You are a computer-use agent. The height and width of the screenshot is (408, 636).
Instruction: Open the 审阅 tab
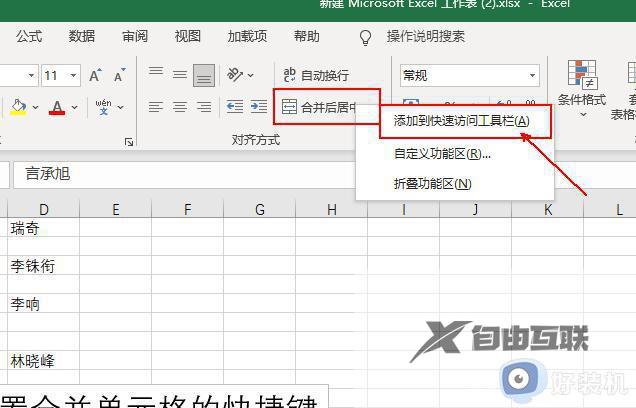point(135,36)
